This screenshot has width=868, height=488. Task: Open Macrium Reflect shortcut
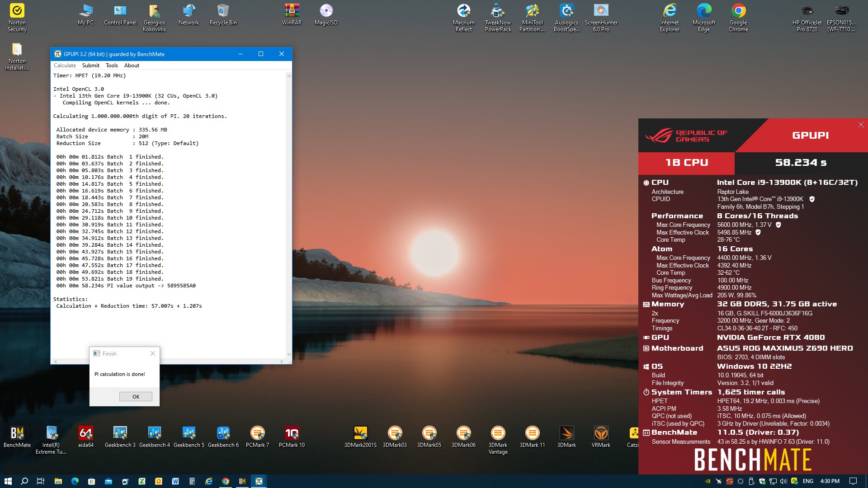464,18
